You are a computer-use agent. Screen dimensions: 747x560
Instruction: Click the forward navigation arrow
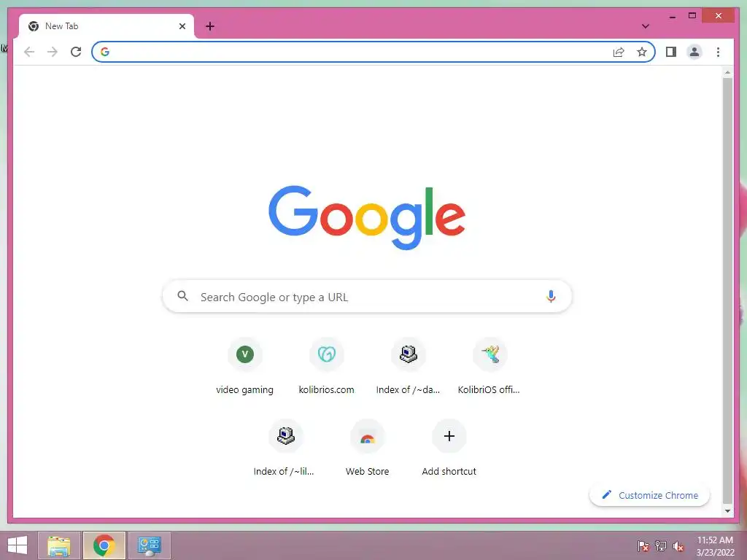click(x=53, y=52)
